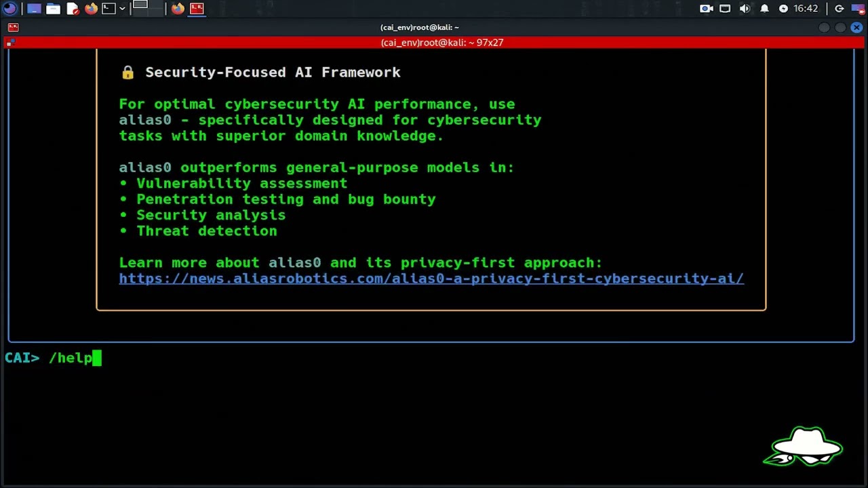The image size is (868, 488).
Task: Launch the text editor from panel
Action: pos(72,9)
